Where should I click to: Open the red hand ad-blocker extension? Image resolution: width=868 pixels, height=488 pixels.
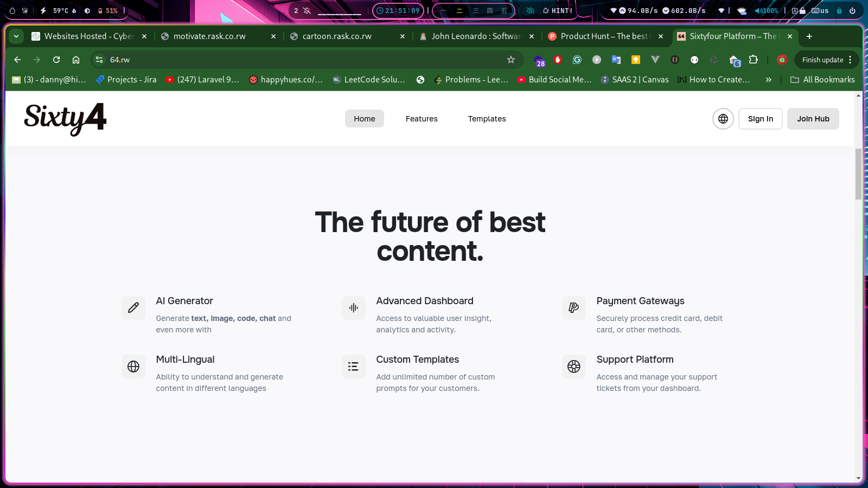click(558, 60)
